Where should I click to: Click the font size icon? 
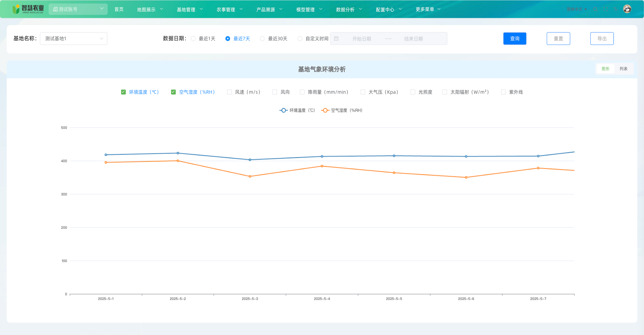coord(615,9)
